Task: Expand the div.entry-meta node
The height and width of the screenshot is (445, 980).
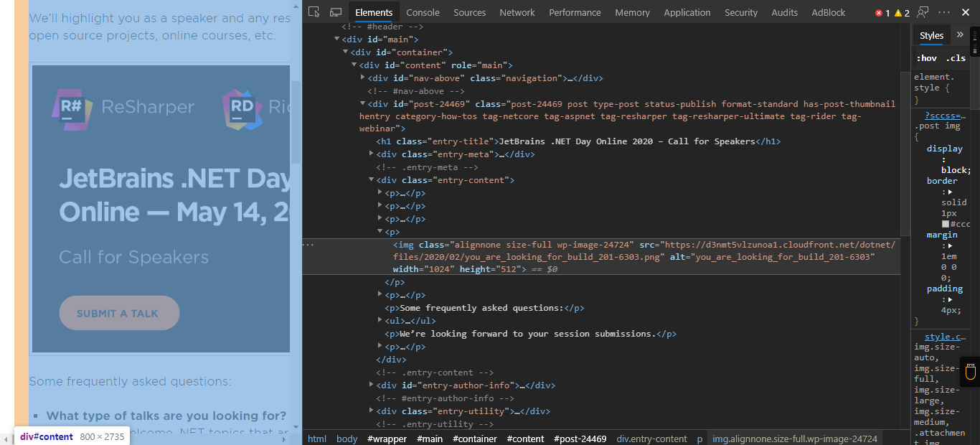Action: 372,154
